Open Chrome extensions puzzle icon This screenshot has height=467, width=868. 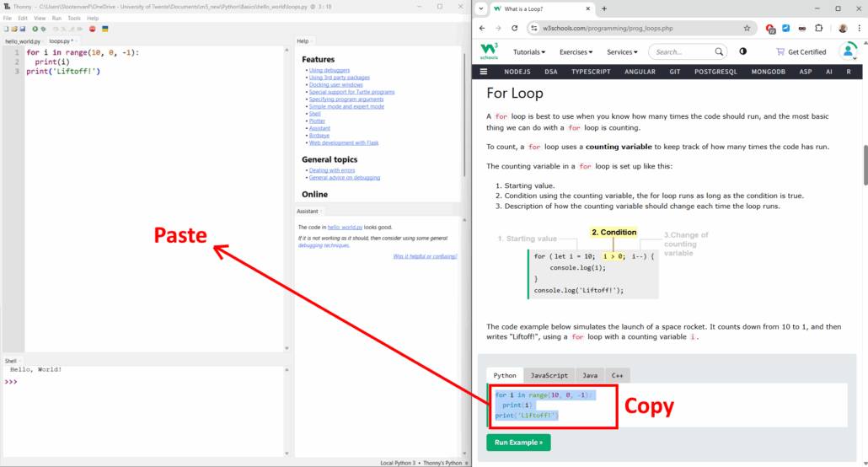point(819,29)
